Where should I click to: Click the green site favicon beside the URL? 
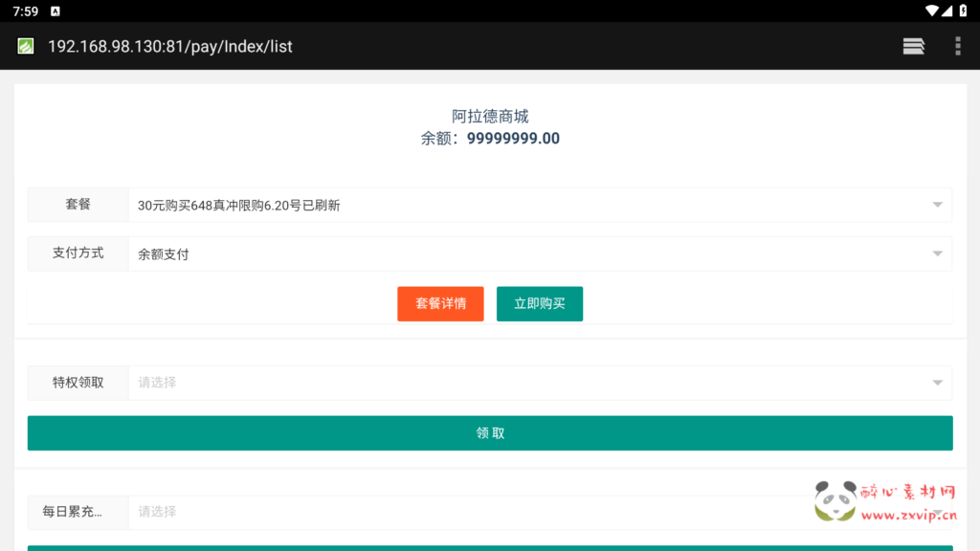click(x=24, y=46)
